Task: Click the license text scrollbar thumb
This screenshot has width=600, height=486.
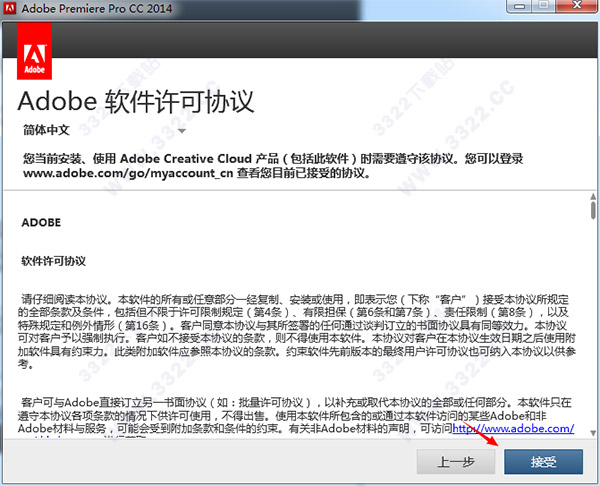Action: (x=593, y=210)
